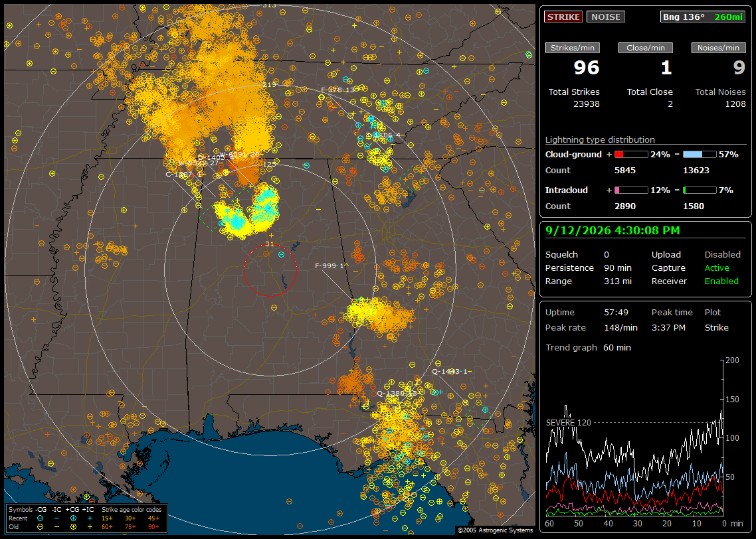Click the bearing and distance readout
The width and height of the screenshot is (756, 539).
tap(702, 17)
